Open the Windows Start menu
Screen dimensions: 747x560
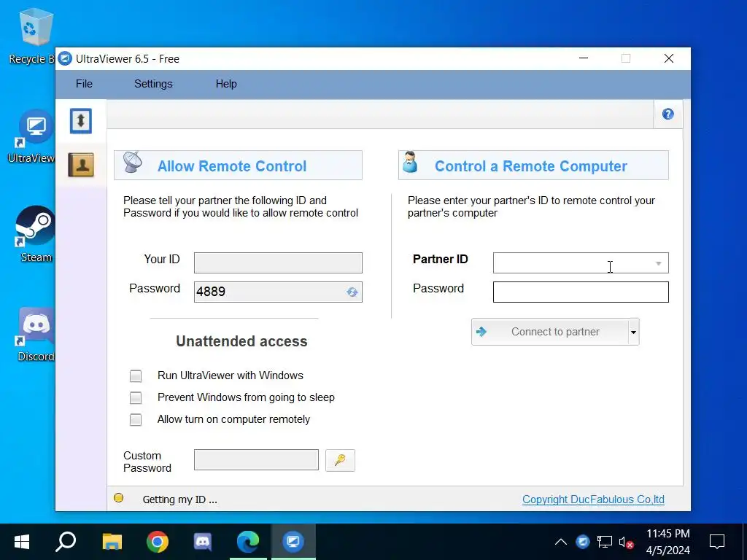22,542
